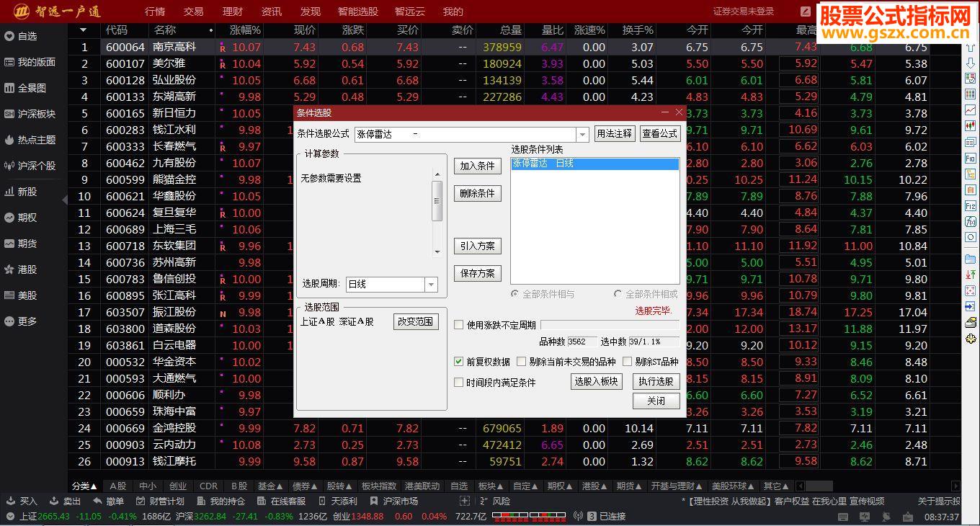Enable 使用涨跌不定周期 checkbox
The width and height of the screenshot is (980, 526).
tap(458, 325)
